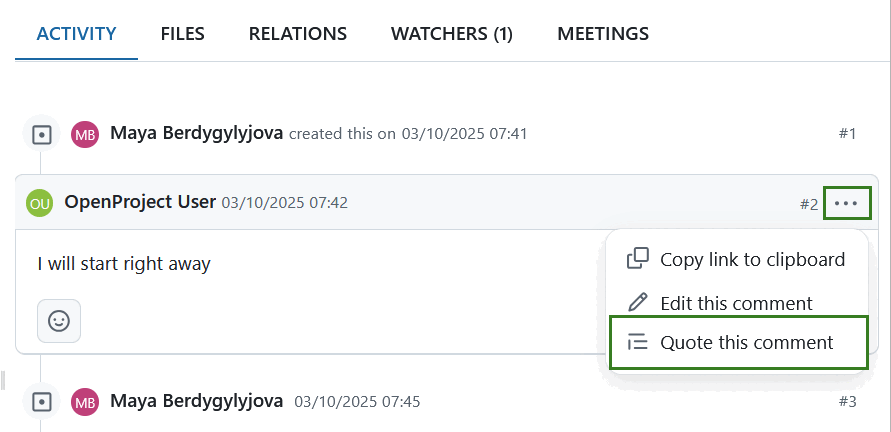The image size is (891, 432).
Task: Click the top MB avatar of Maya
Action: click(x=85, y=134)
